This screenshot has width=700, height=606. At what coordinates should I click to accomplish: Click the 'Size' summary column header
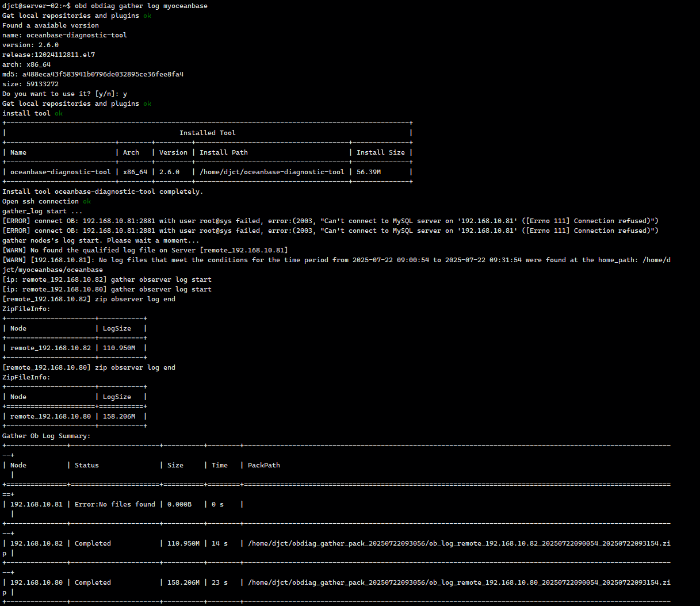pyautogui.click(x=175, y=465)
